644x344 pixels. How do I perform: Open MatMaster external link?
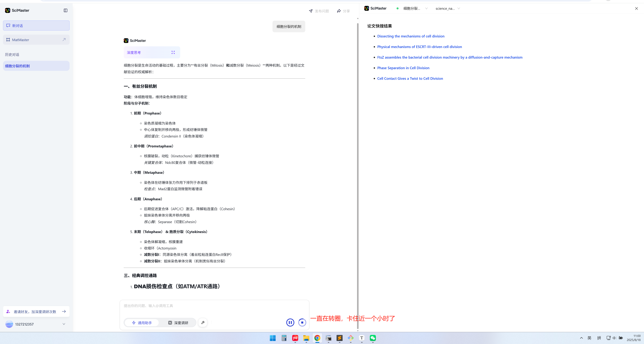point(64,40)
